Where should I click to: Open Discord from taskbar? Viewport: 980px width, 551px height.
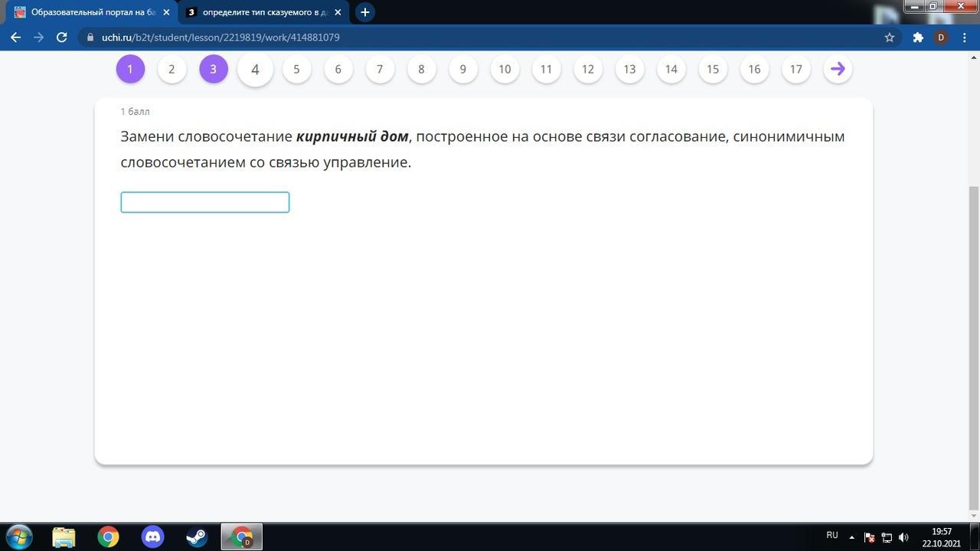(152, 537)
